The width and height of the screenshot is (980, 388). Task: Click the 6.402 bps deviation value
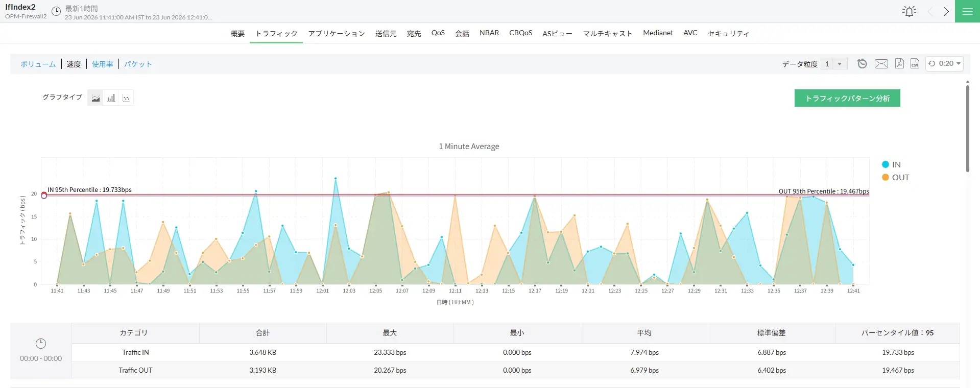(x=772, y=371)
